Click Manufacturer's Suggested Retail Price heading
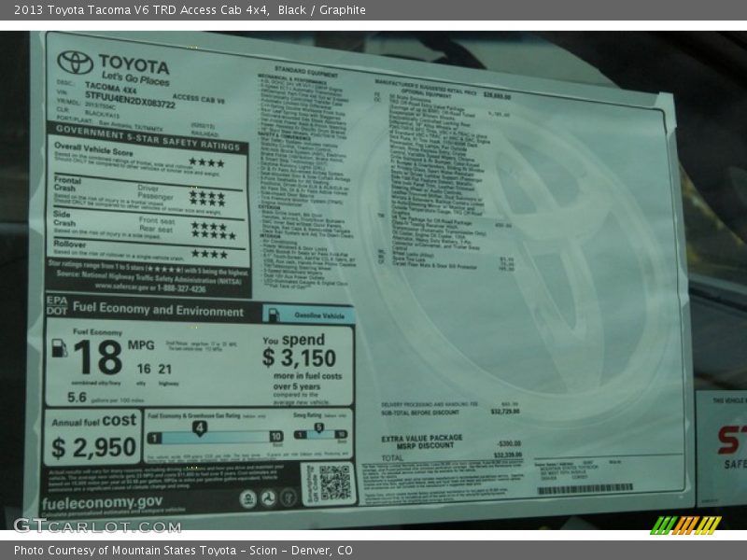The image size is (747, 560). coord(426,87)
